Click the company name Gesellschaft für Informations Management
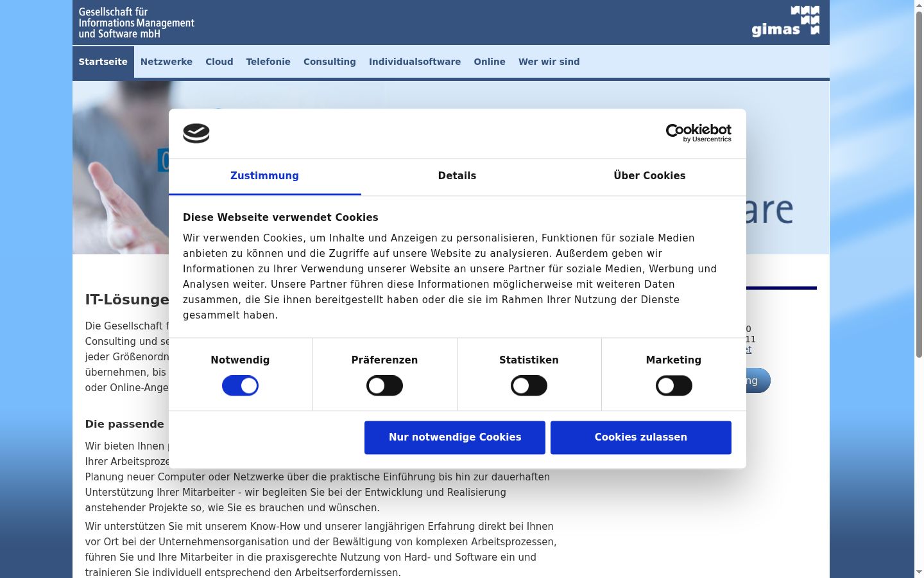 click(x=137, y=22)
